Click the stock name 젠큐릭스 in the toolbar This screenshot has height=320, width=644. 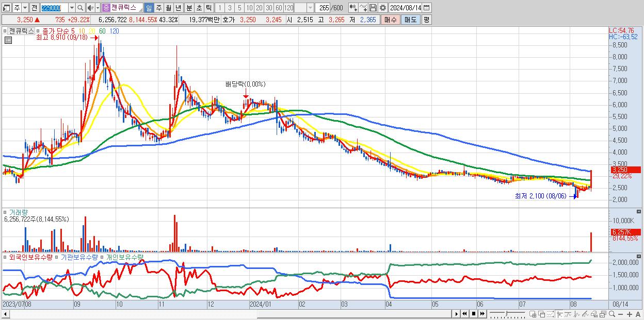124,8
